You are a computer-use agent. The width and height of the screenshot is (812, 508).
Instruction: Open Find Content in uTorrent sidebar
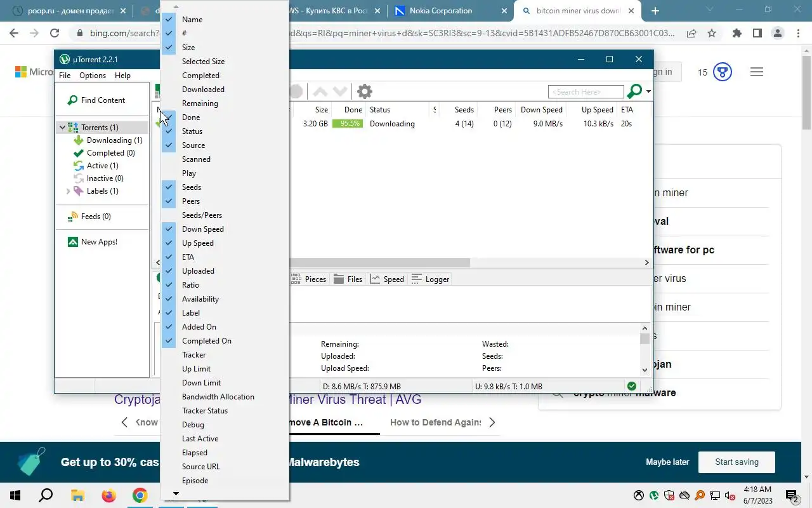[96, 100]
